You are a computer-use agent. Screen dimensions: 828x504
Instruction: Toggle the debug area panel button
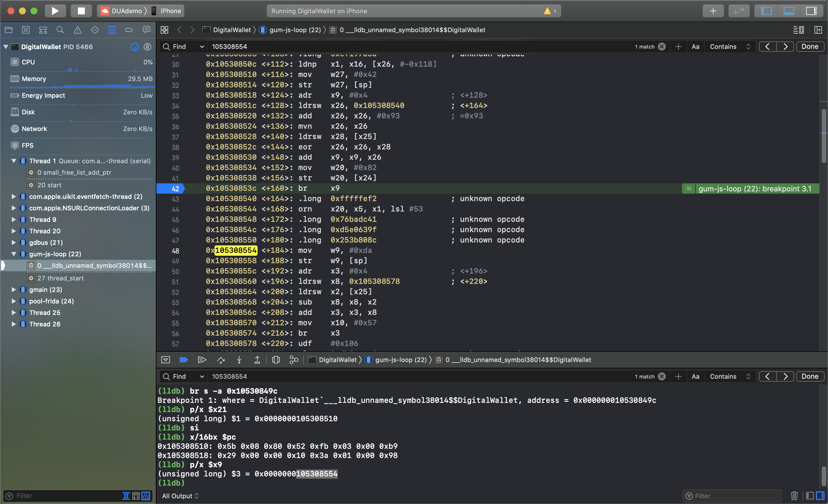(788, 11)
